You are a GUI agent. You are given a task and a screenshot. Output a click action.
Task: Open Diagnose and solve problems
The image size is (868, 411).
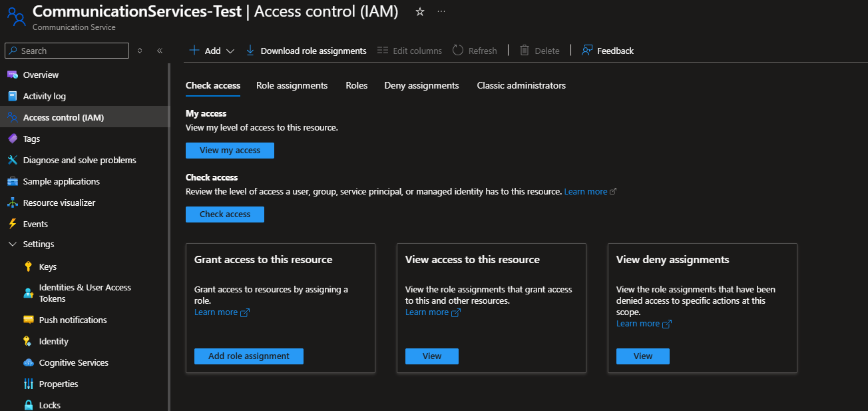coord(79,160)
